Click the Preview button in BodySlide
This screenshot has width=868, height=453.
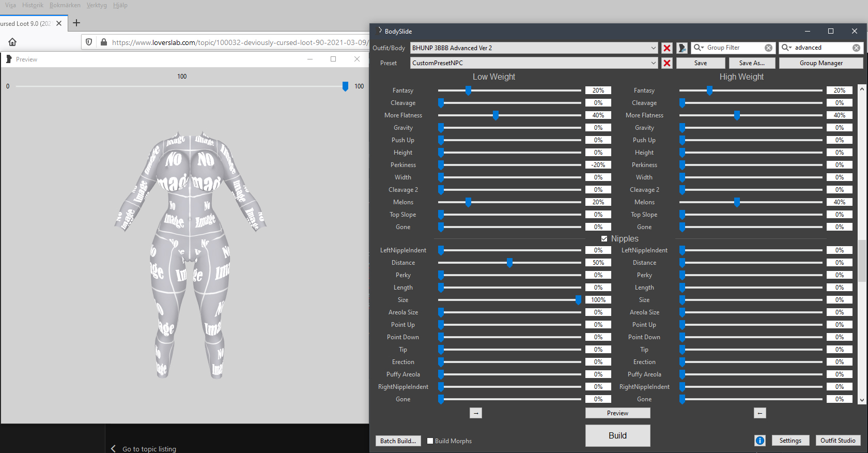[617, 413]
